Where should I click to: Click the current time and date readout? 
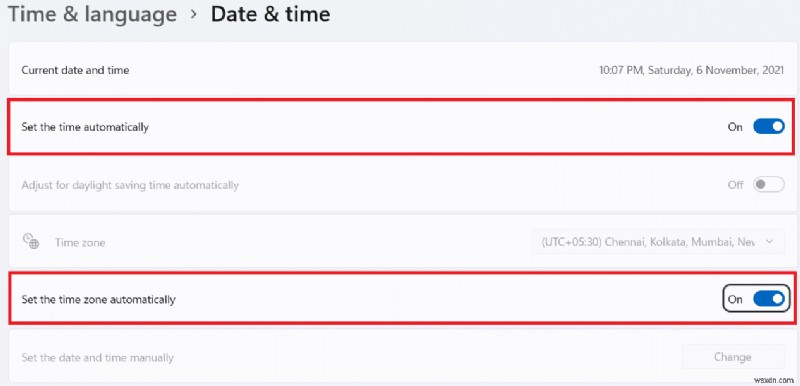point(691,70)
